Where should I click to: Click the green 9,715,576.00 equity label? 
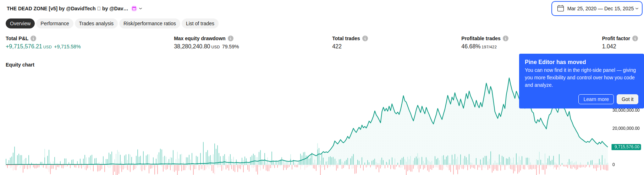click(627, 147)
